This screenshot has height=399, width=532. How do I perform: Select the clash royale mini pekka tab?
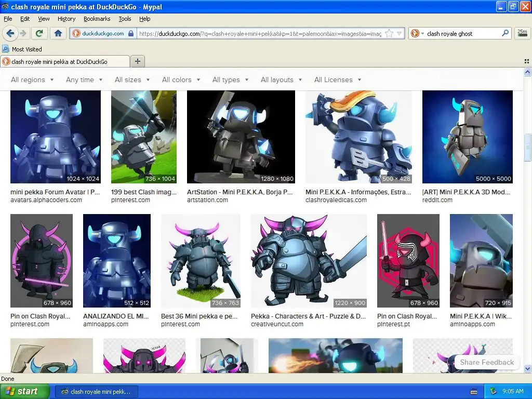65,61
